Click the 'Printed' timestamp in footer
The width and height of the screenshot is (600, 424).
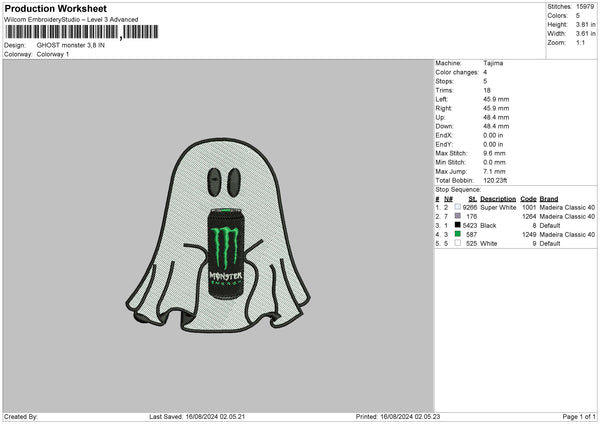tap(398, 417)
